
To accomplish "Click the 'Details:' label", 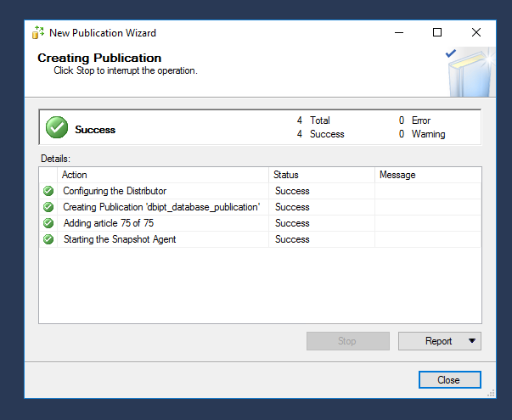I will coord(55,159).
